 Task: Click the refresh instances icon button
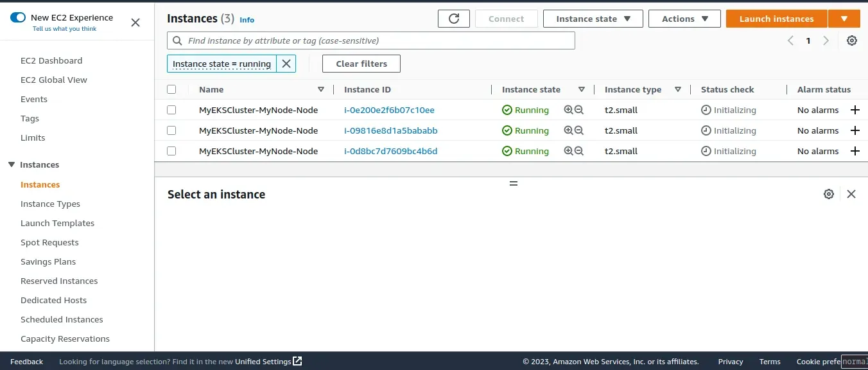pos(454,19)
